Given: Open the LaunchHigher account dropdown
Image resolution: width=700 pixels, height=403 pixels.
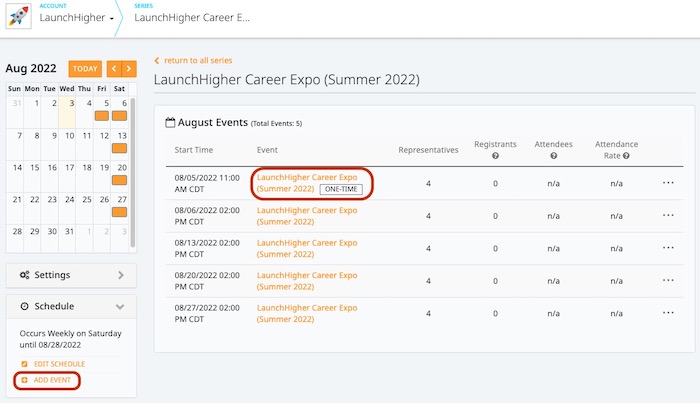Looking at the screenshot, I should (x=76, y=17).
